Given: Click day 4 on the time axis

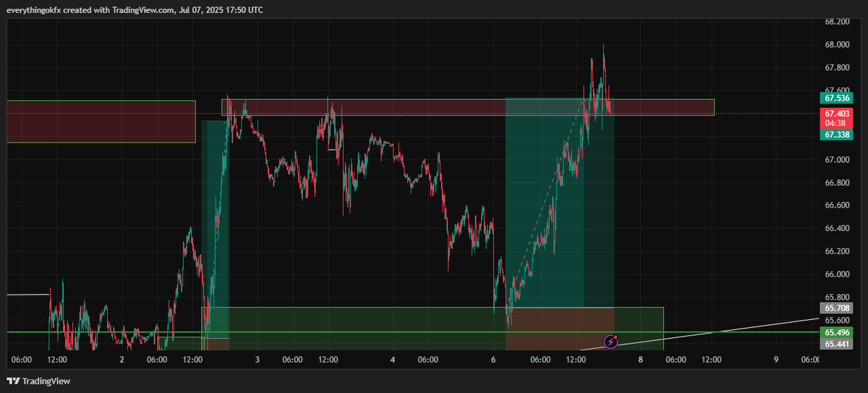Looking at the screenshot, I should coord(393,360).
